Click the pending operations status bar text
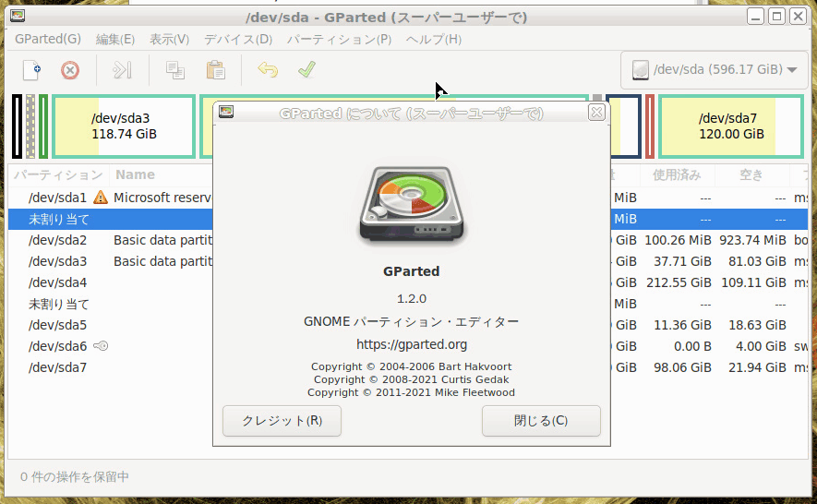Viewport: 817px width, 504px height. pos(75,476)
